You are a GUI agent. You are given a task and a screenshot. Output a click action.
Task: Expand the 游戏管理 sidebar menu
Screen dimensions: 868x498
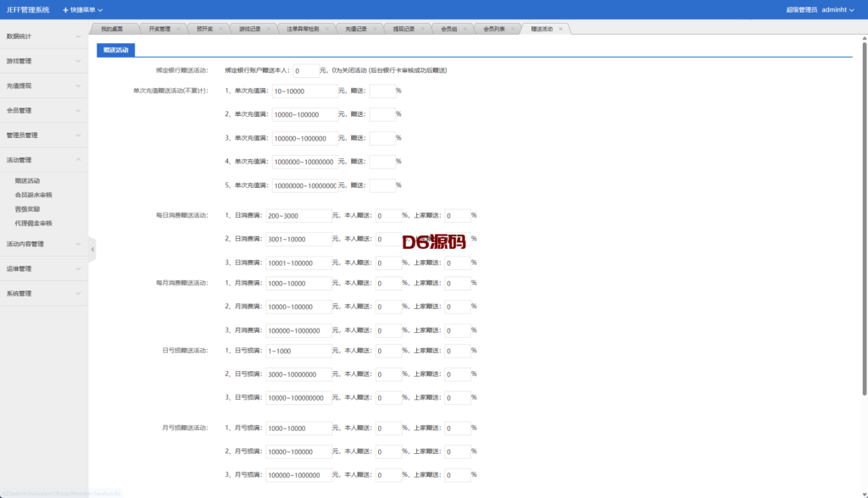(44, 61)
